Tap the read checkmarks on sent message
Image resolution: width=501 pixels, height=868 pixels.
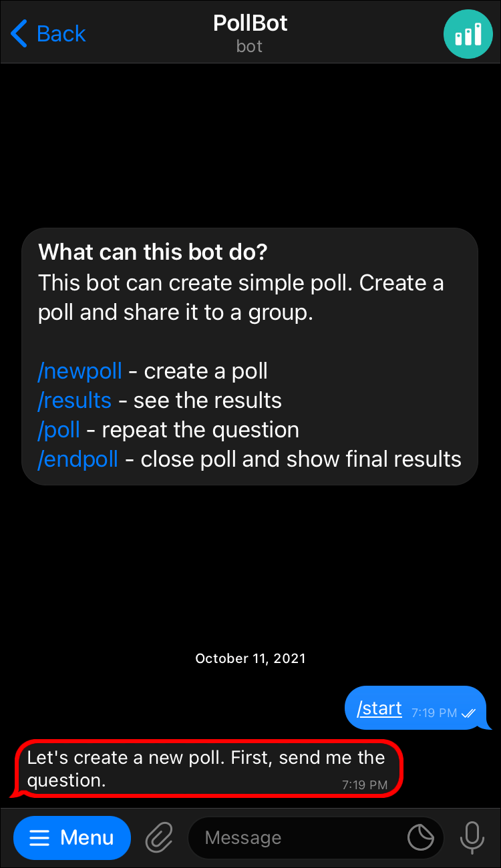click(468, 713)
